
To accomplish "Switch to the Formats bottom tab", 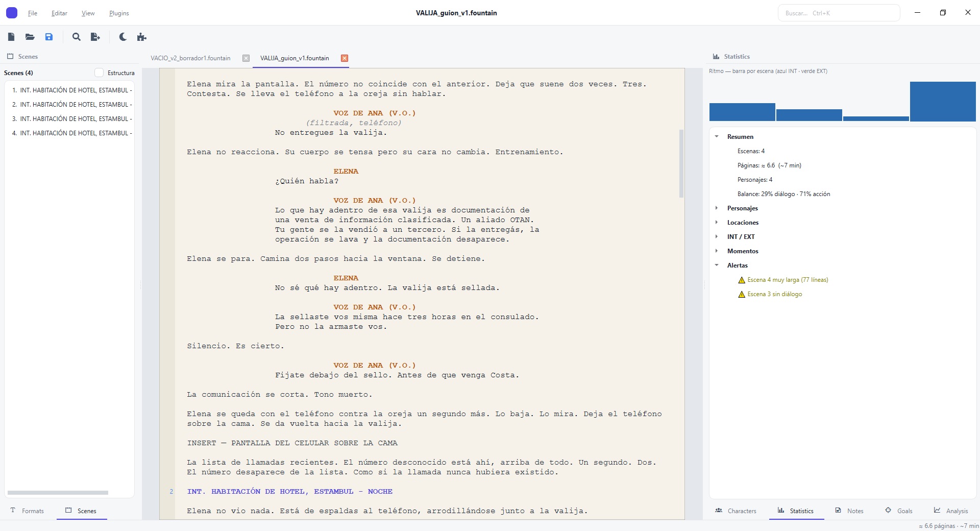I will click(x=28, y=511).
